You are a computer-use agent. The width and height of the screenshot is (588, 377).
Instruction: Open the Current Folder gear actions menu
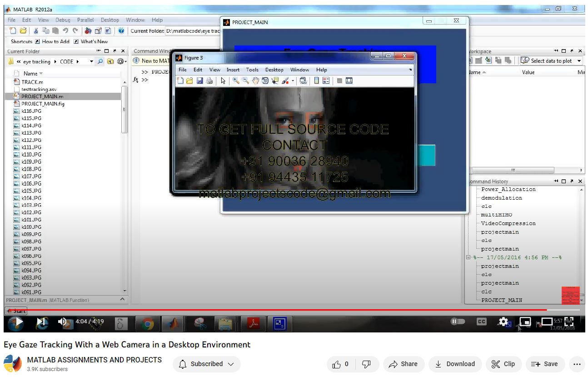pyautogui.click(x=121, y=61)
